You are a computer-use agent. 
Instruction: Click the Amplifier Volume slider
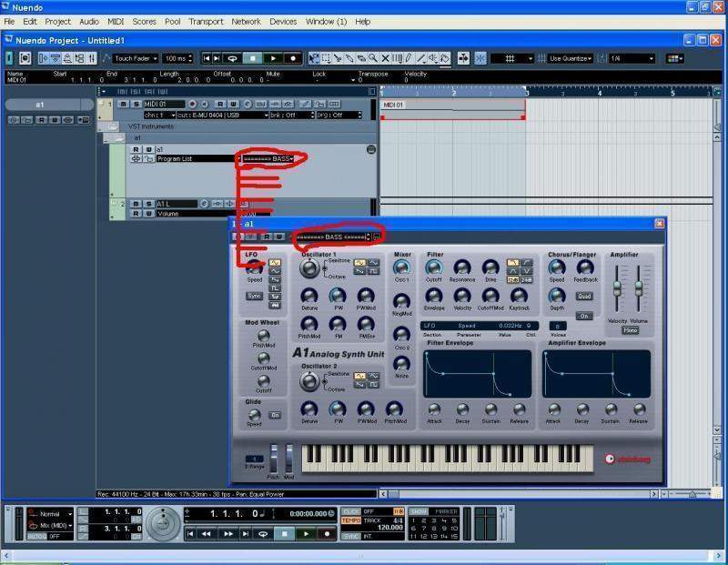(639, 289)
